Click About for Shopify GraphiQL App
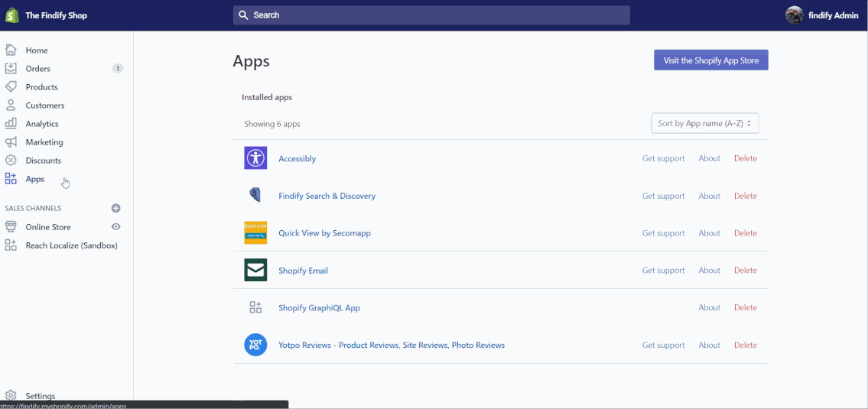868x409 pixels. [x=709, y=307]
